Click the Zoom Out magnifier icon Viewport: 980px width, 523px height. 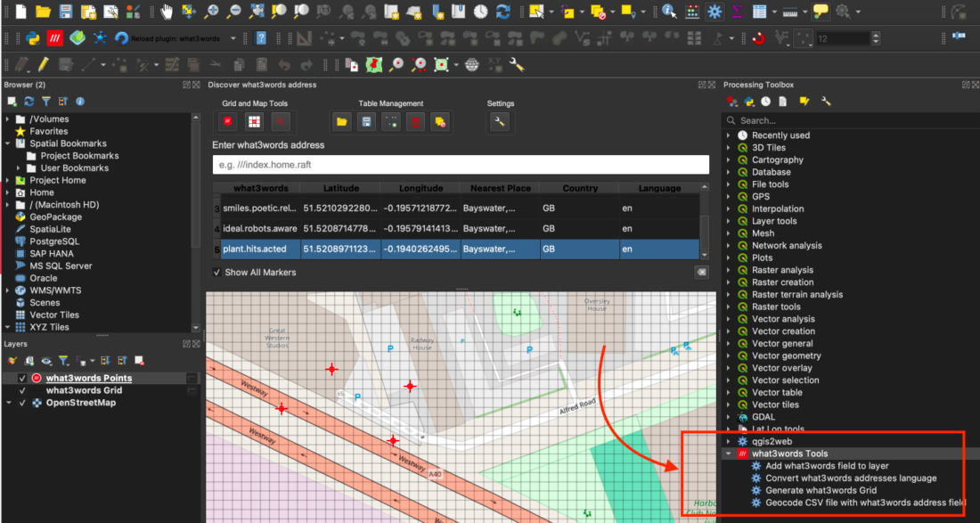[x=234, y=11]
